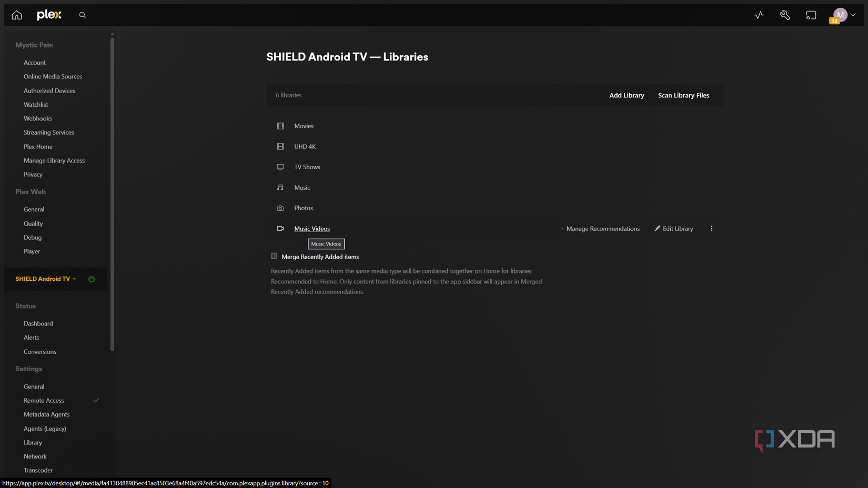868x488 pixels.
Task: Go to Plex home via house icon
Action: pos(17,15)
